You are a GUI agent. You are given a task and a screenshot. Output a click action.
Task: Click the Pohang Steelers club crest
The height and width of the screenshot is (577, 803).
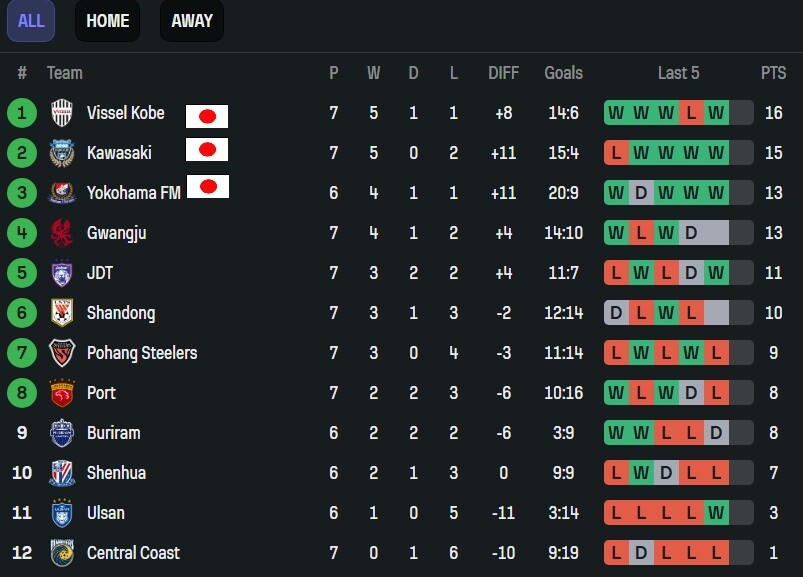point(62,353)
